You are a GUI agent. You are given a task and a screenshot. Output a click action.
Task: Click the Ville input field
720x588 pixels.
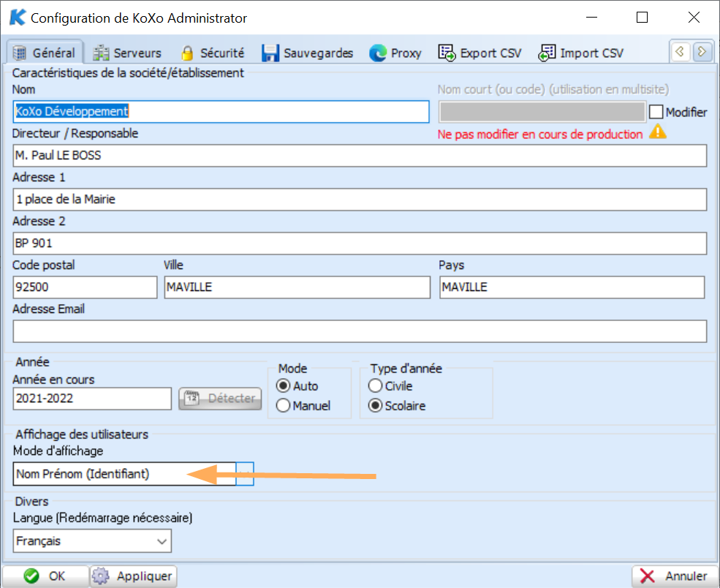tap(298, 287)
